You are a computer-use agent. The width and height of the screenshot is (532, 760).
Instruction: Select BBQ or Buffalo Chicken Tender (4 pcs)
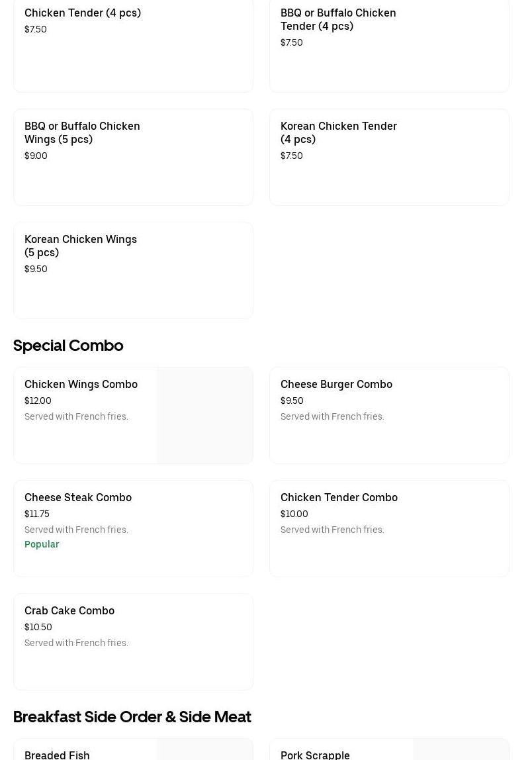[x=338, y=19]
